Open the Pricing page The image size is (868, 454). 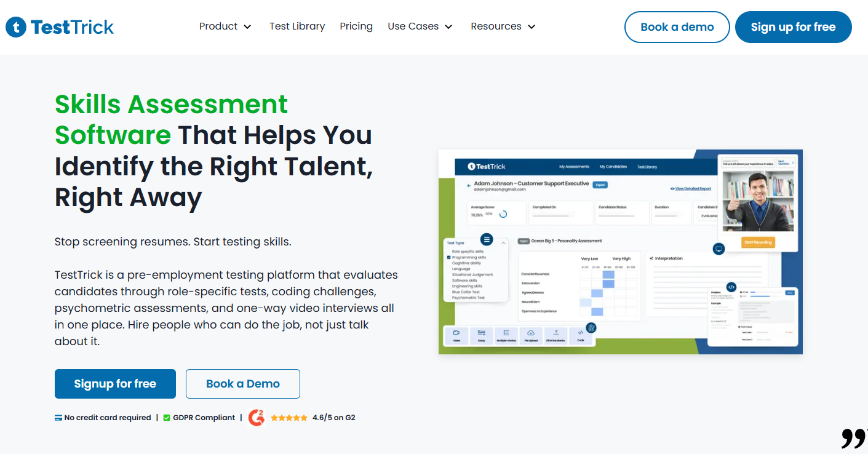click(356, 26)
